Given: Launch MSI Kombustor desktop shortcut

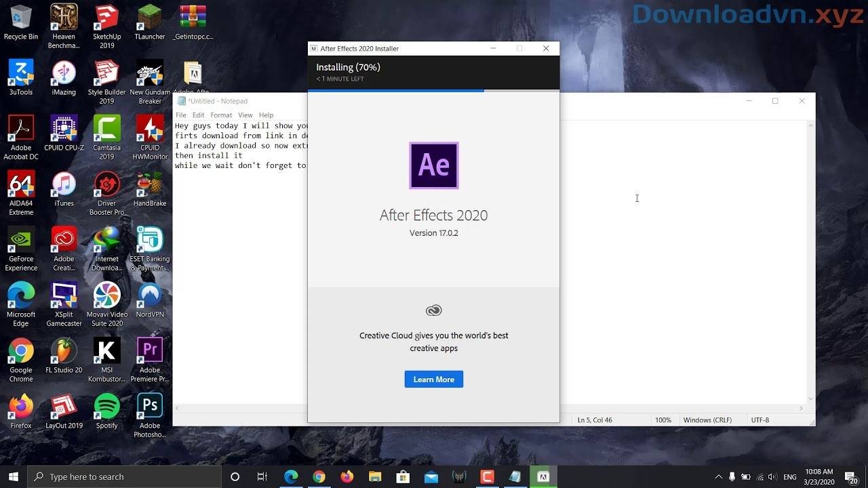Looking at the screenshot, I should coord(106,361).
